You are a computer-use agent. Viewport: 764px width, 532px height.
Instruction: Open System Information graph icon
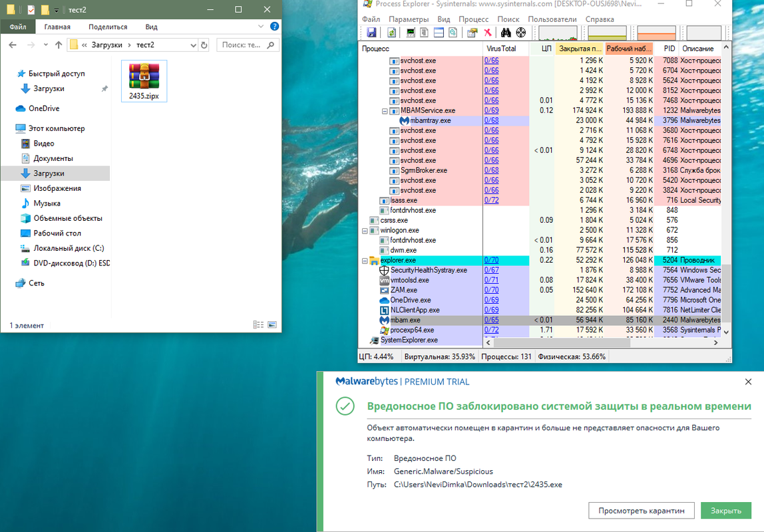click(x=411, y=33)
